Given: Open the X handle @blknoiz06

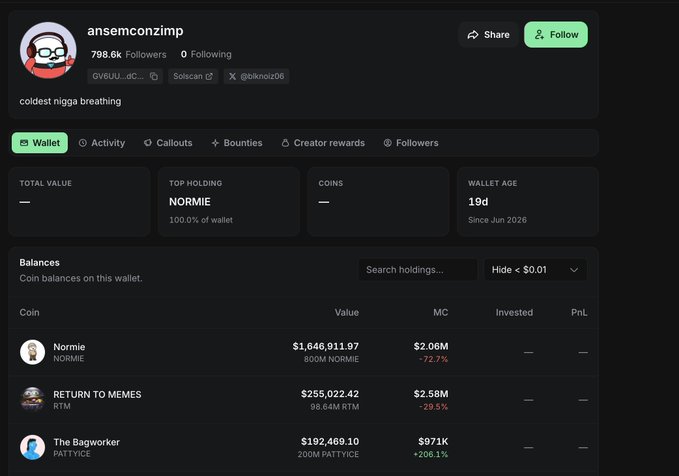Looking at the screenshot, I should [256, 76].
